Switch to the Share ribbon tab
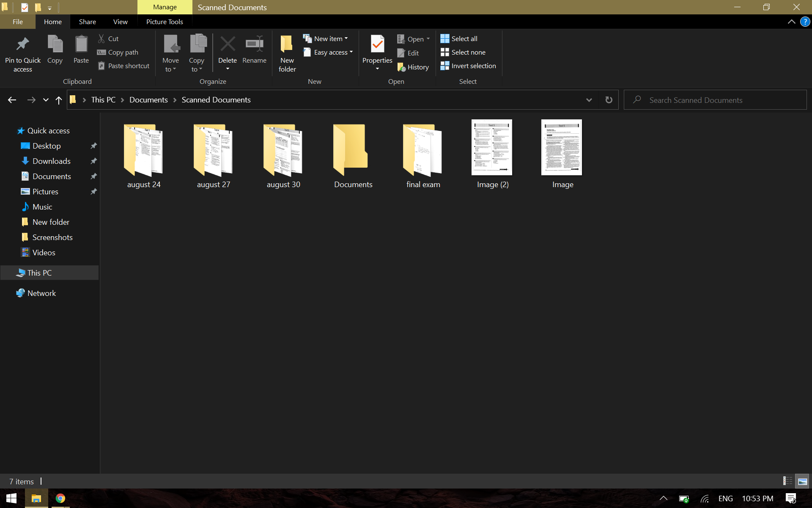Viewport: 812px width, 508px height. 88,22
